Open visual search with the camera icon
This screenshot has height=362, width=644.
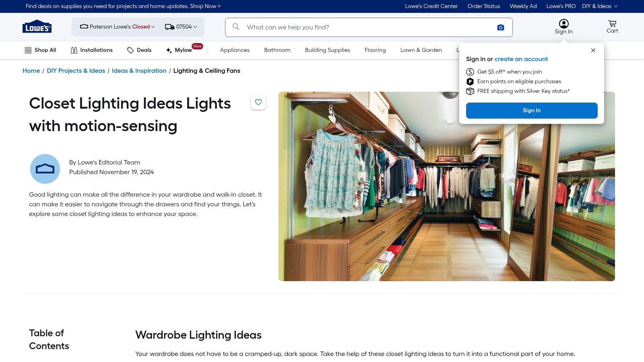[x=500, y=27]
